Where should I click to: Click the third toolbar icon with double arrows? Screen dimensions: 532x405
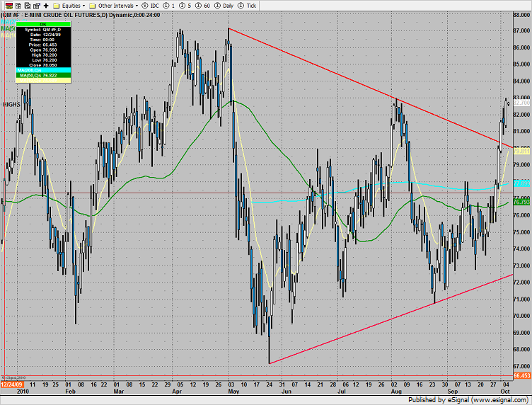(28, 6)
